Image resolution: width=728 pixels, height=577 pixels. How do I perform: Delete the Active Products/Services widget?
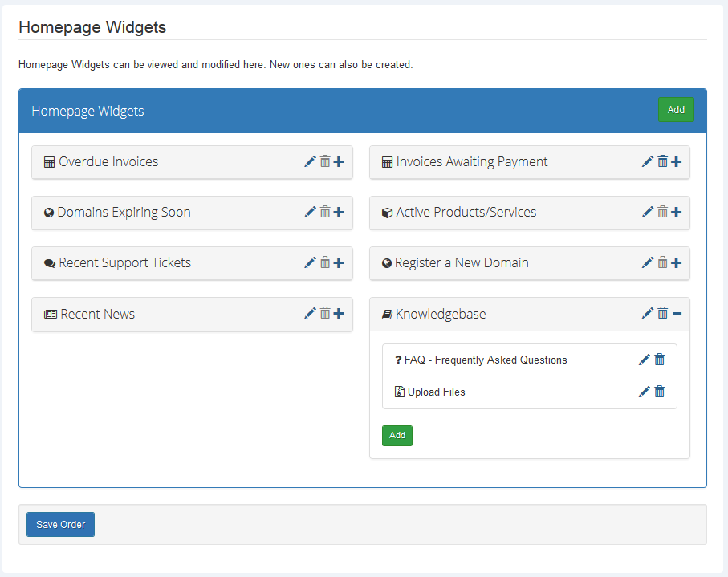click(662, 212)
